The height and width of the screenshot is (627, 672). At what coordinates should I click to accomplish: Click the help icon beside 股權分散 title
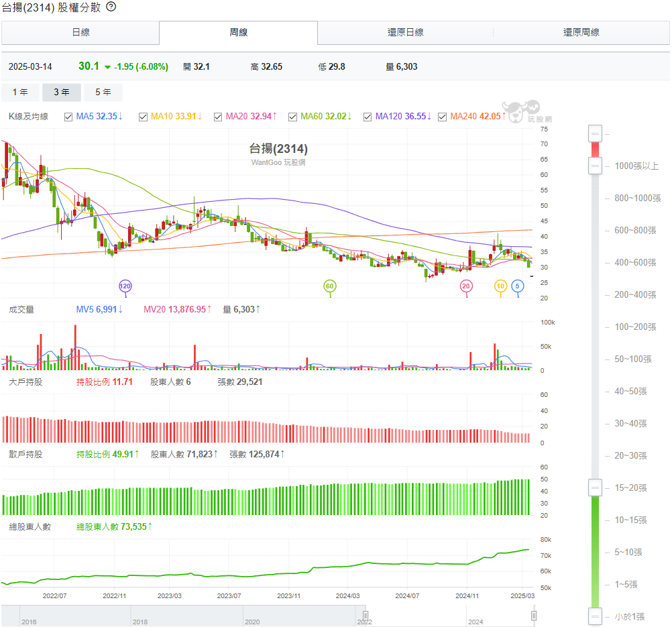pyautogui.click(x=111, y=7)
